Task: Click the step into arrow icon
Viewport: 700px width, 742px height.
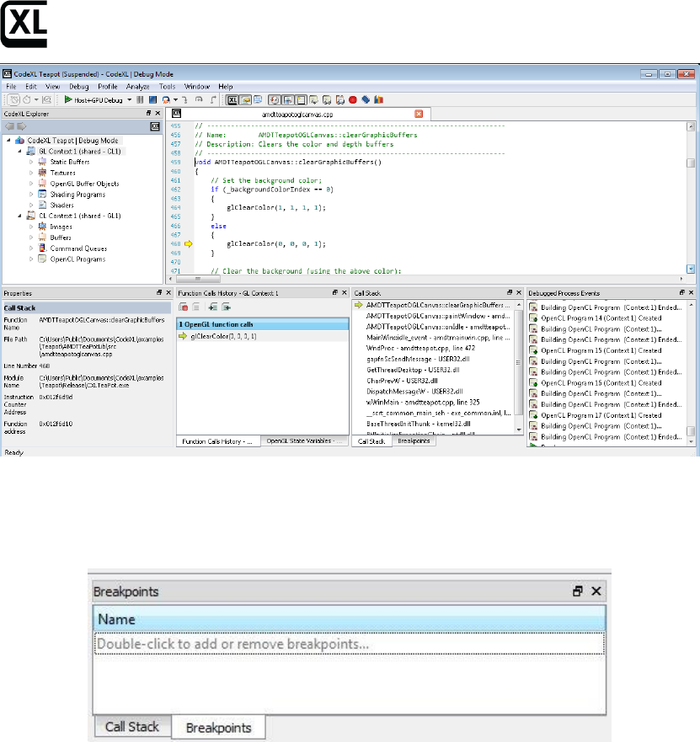Action: (184, 100)
